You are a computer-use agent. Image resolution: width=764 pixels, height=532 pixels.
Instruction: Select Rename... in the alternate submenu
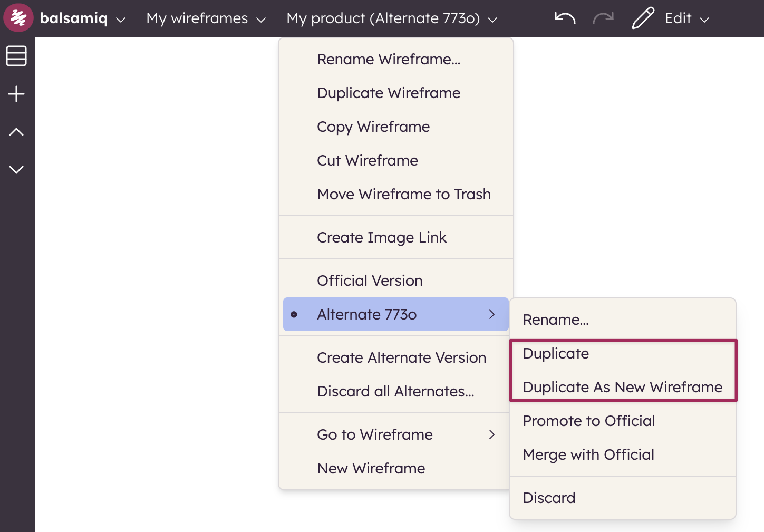(x=623, y=320)
